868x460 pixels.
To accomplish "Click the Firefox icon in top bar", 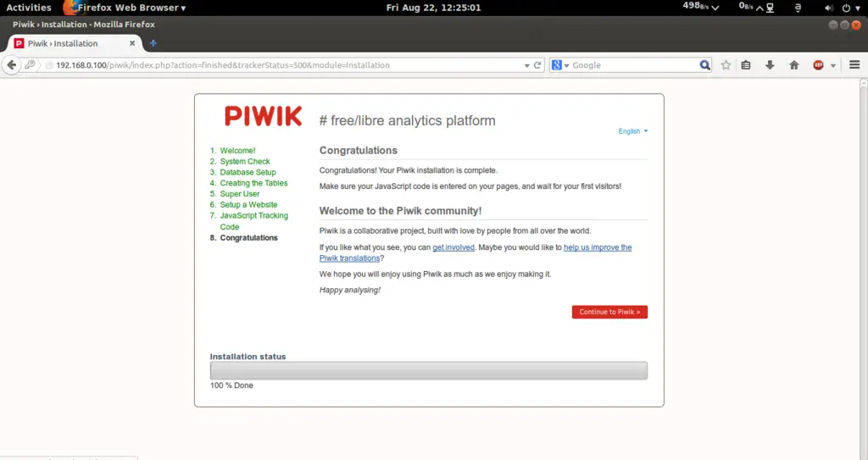I will click(x=70, y=7).
